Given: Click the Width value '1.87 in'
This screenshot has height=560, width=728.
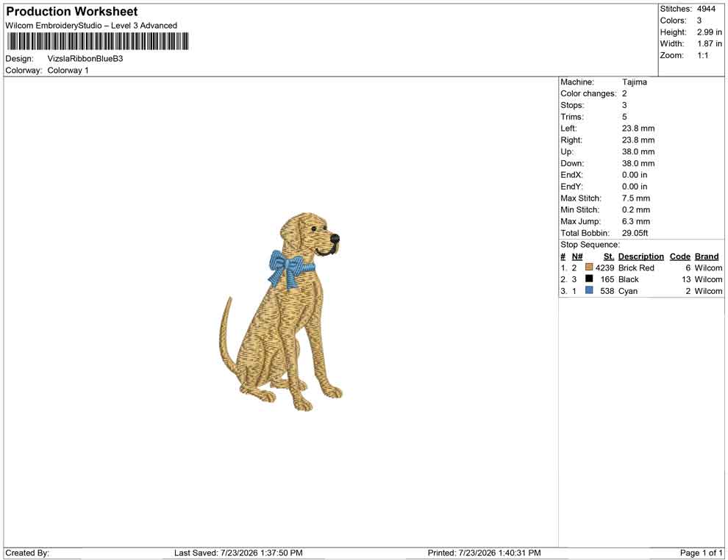Looking at the screenshot, I should [710, 43].
